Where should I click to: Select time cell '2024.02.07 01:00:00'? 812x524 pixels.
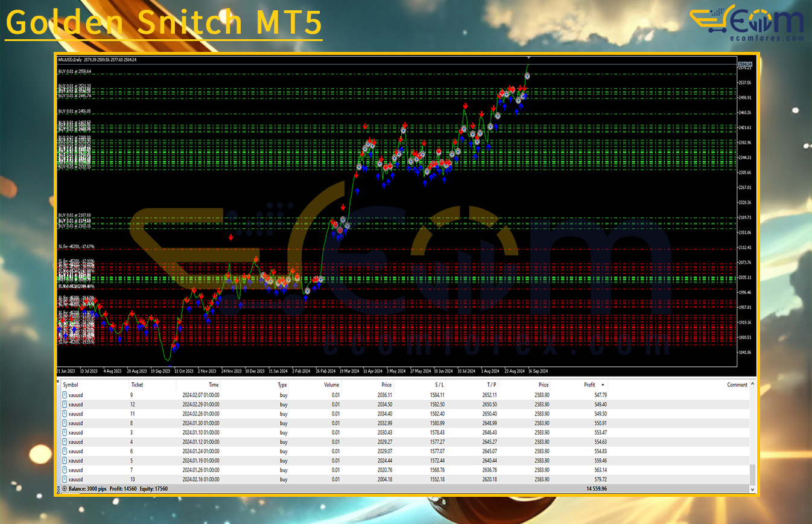click(x=201, y=395)
